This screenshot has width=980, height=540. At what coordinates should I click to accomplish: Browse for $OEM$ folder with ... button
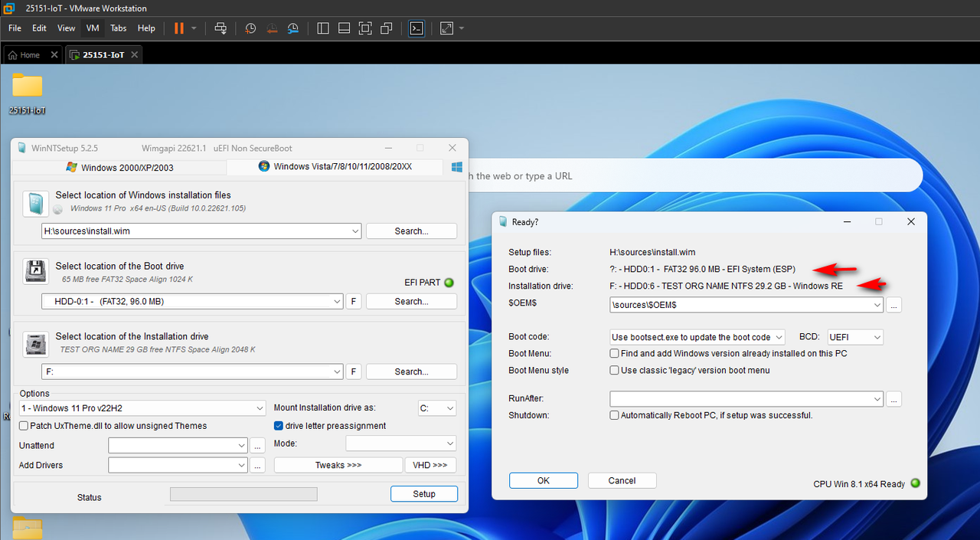tap(894, 305)
